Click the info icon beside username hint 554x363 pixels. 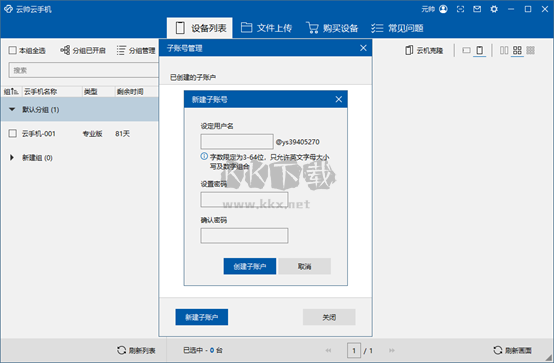204,156
